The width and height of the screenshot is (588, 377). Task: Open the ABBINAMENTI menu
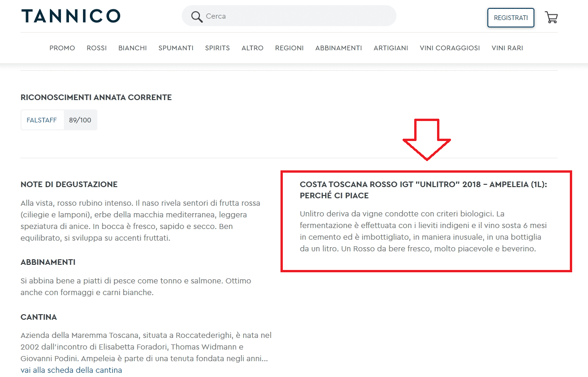click(x=339, y=48)
